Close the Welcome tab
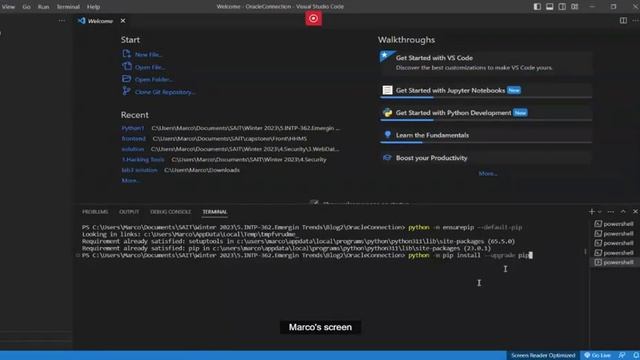The width and height of the screenshot is (640, 360). point(123,20)
